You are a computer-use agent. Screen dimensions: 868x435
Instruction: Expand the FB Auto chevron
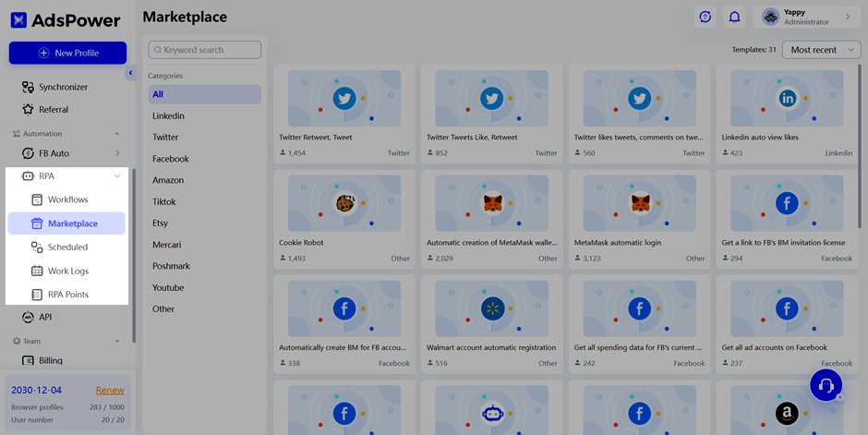point(117,153)
